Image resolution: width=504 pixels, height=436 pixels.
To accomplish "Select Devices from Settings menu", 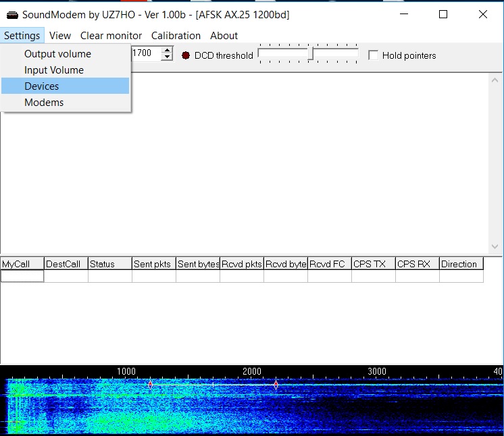I will [42, 86].
